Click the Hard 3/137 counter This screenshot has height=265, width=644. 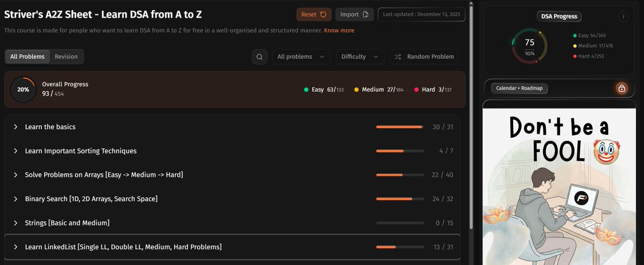point(433,90)
